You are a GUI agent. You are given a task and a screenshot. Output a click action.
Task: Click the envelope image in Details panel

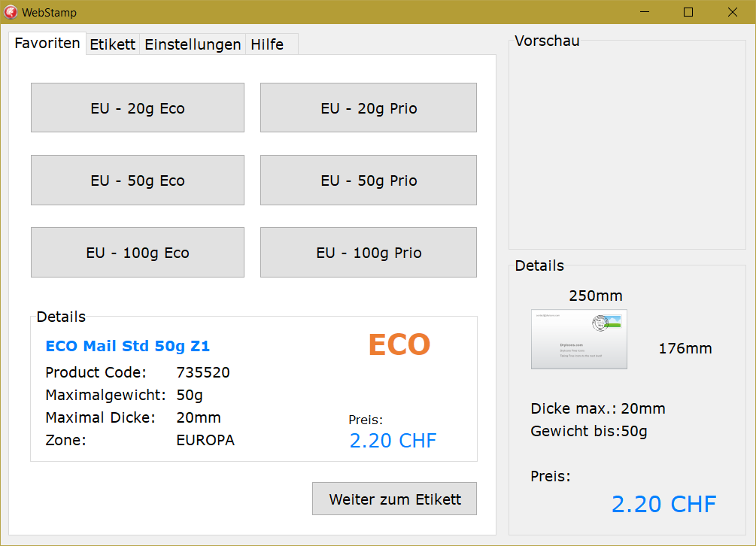click(578, 339)
